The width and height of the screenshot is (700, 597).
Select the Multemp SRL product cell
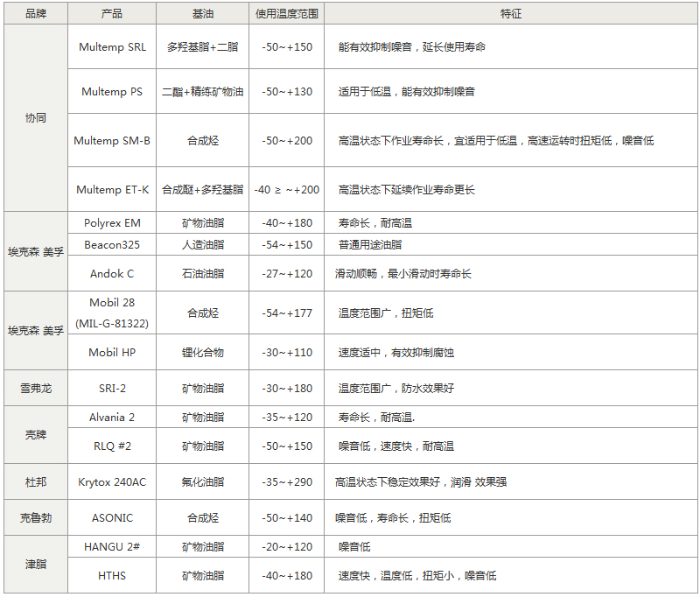(112, 47)
